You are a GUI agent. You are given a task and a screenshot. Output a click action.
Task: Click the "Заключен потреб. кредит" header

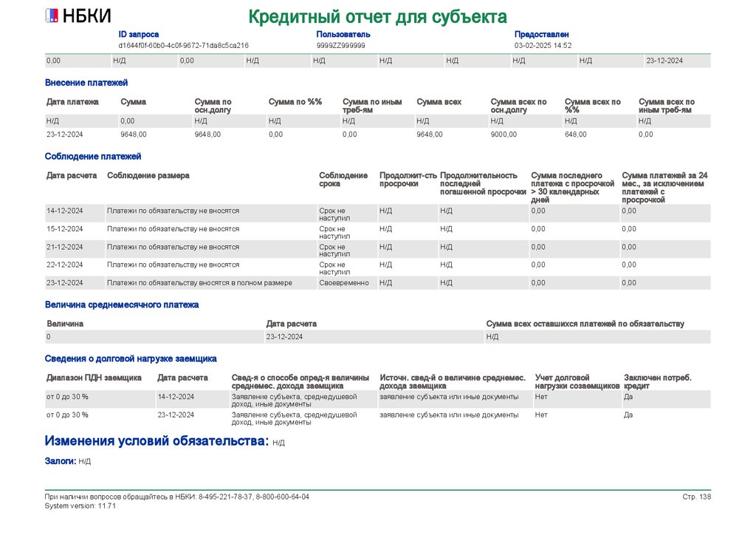(658, 381)
